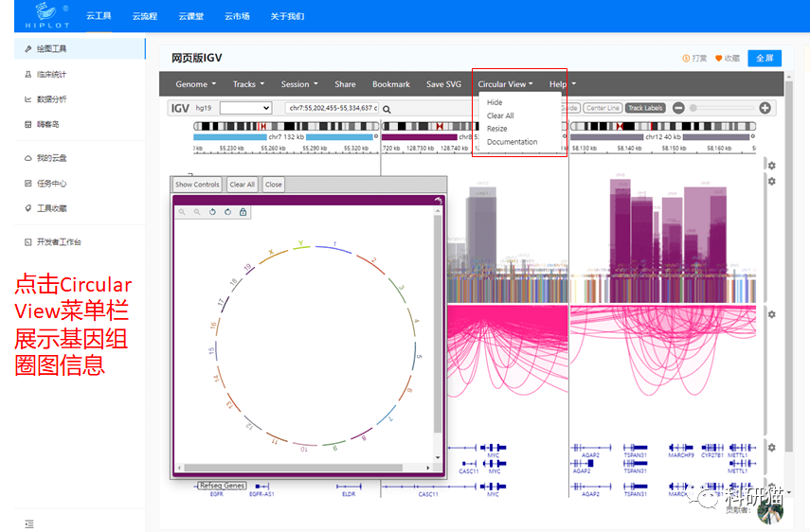This screenshot has width=810, height=532.
Task: Click the lock icon in circular view toolbar
Action: tap(243, 212)
